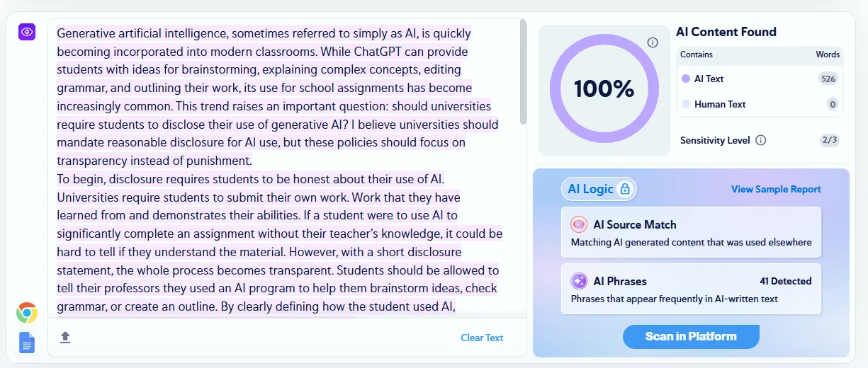
Task: Click the 100% circular progress ring
Action: click(x=604, y=88)
